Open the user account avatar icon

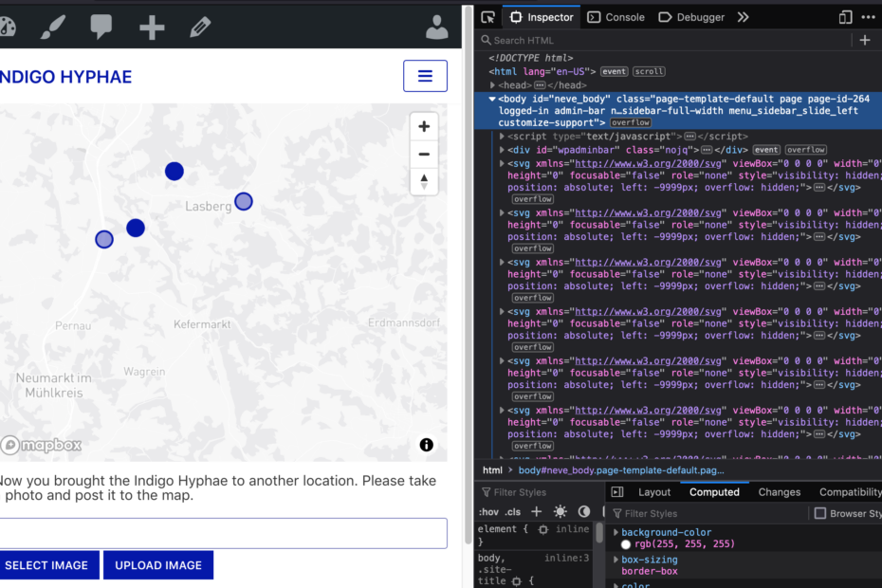coord(436,27)
